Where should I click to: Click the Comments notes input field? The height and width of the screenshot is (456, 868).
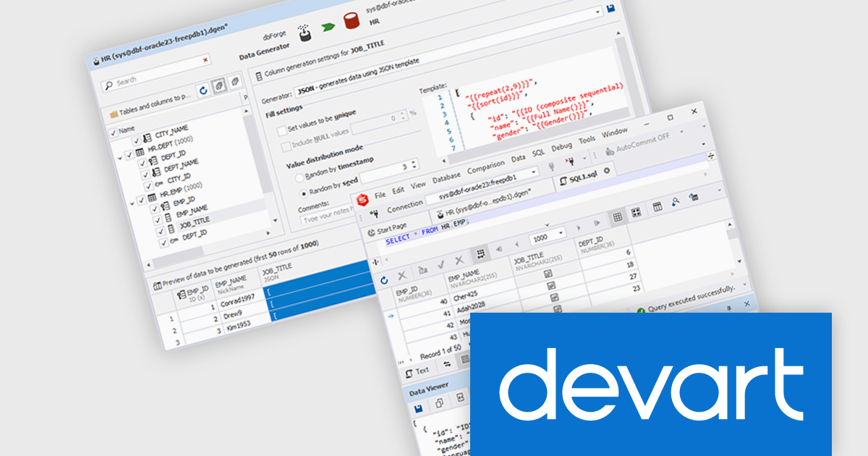tap(325, 217)
